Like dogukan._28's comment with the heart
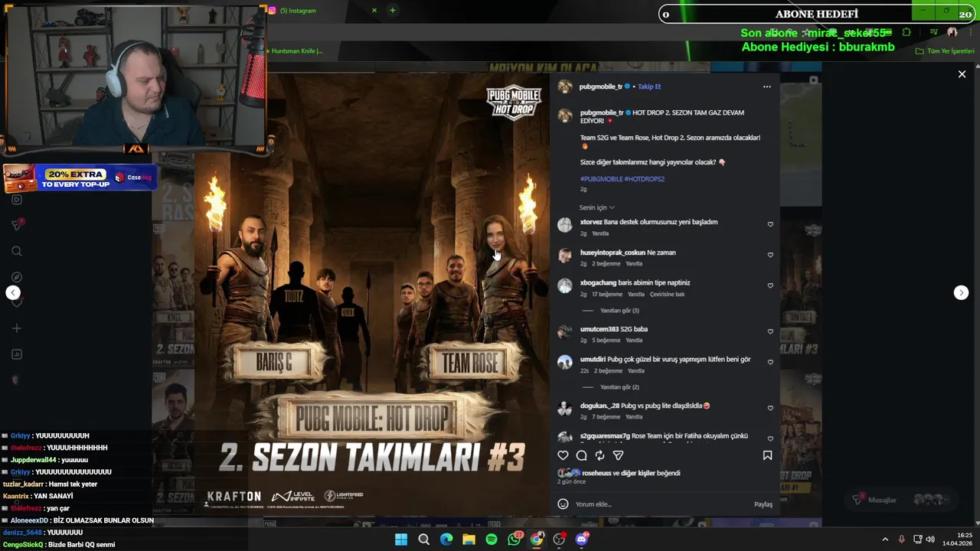 click(x=770, y=408)
